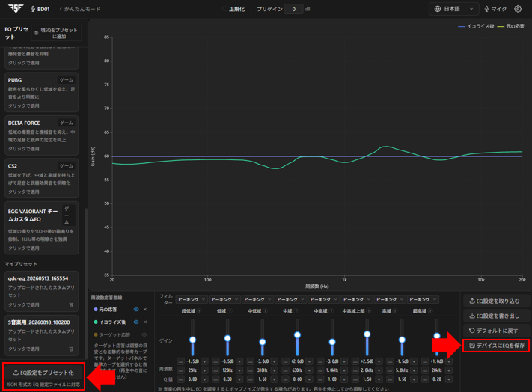This screenshot has width=532, height=392.
Task: Open the 日本語 language dropdown
Action: (454, 9)
